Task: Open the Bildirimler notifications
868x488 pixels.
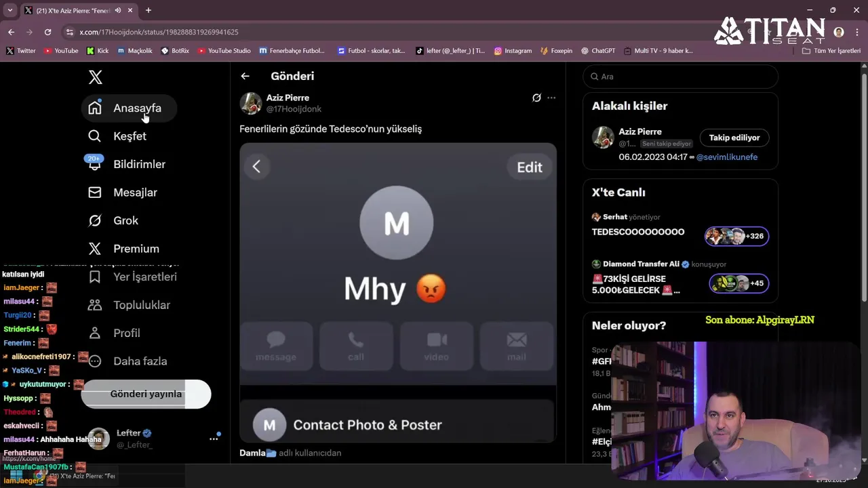Action: coord(127,164)
